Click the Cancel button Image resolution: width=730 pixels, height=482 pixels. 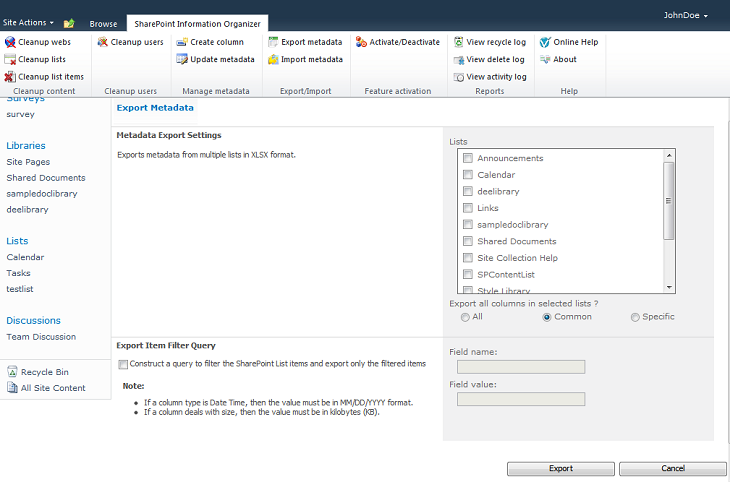pos(673,468)
